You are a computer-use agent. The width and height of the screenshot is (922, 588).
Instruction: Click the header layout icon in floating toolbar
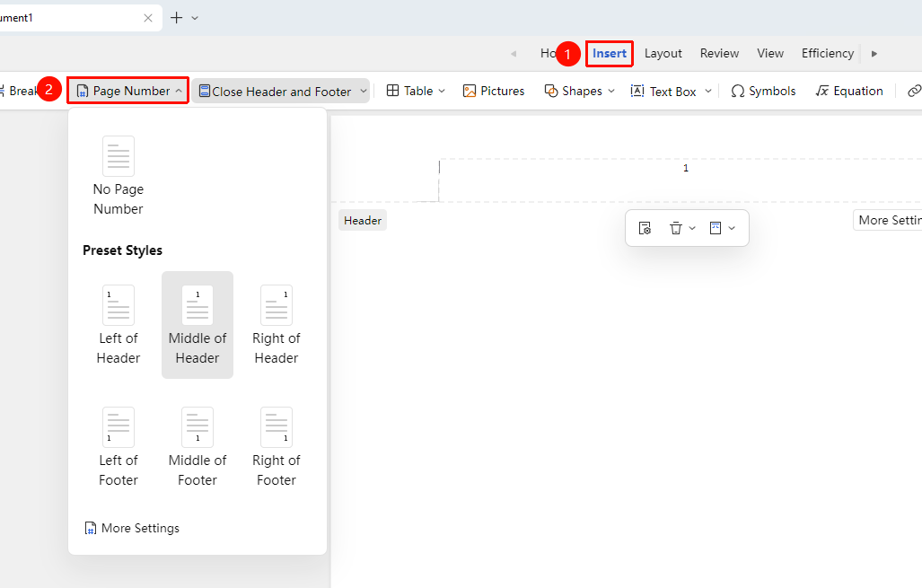[716, 228]
